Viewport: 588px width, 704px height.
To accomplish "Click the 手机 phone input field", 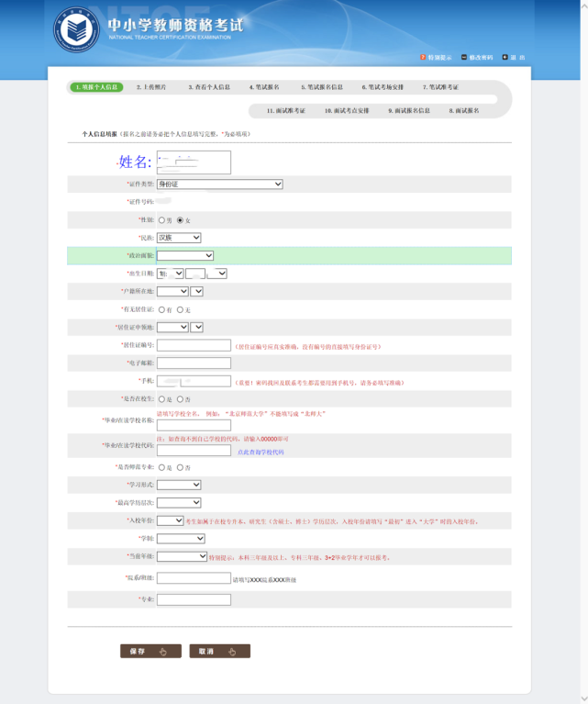I will point(194,381).
